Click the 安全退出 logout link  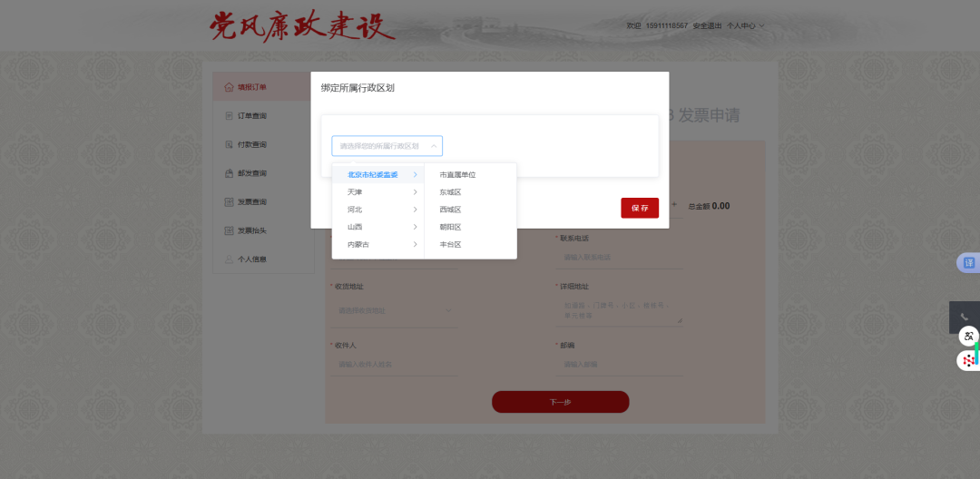(x=707, y=25)
